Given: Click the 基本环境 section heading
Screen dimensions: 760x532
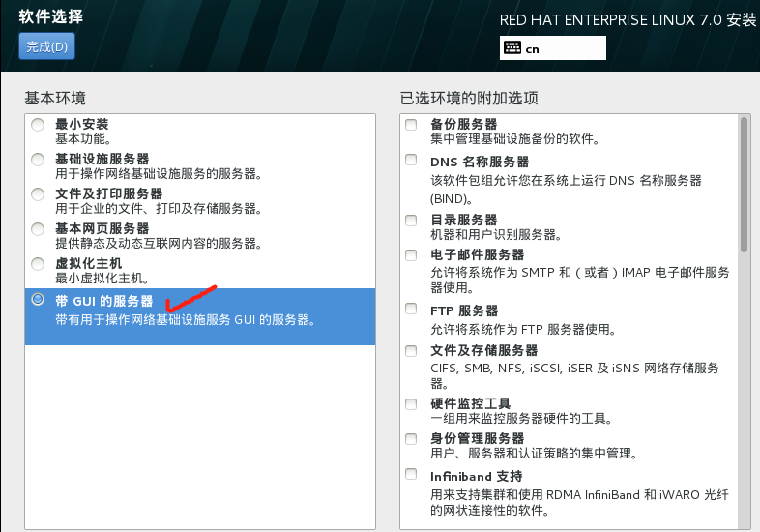Looking at the screenshot, I should coord(55,98).
